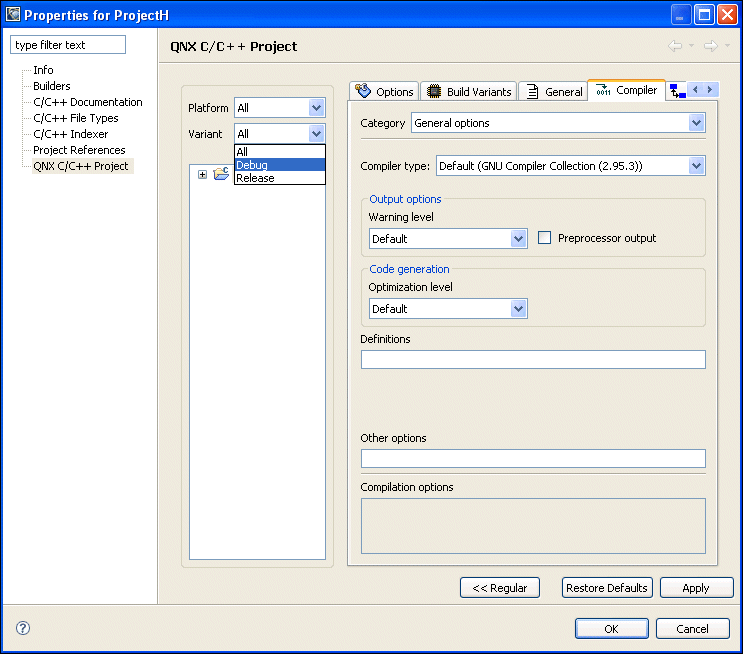Expand the project tree node
This screenshot has height=654, width=743.
pos(202,174)
